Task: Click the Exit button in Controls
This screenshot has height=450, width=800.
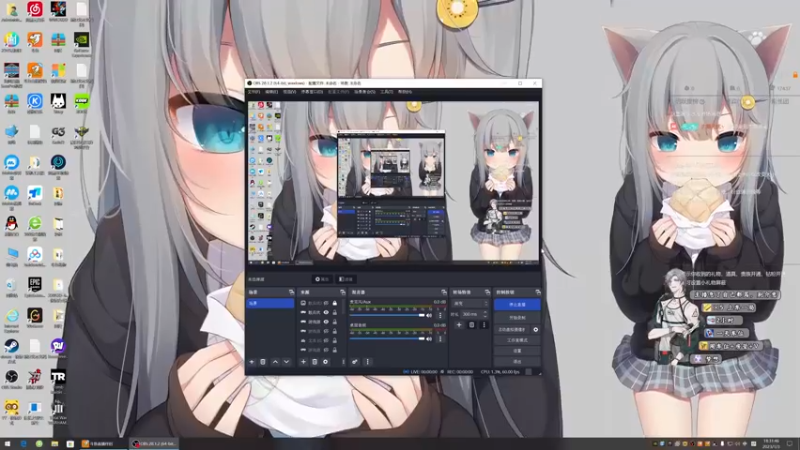Action: pos(517,362)
